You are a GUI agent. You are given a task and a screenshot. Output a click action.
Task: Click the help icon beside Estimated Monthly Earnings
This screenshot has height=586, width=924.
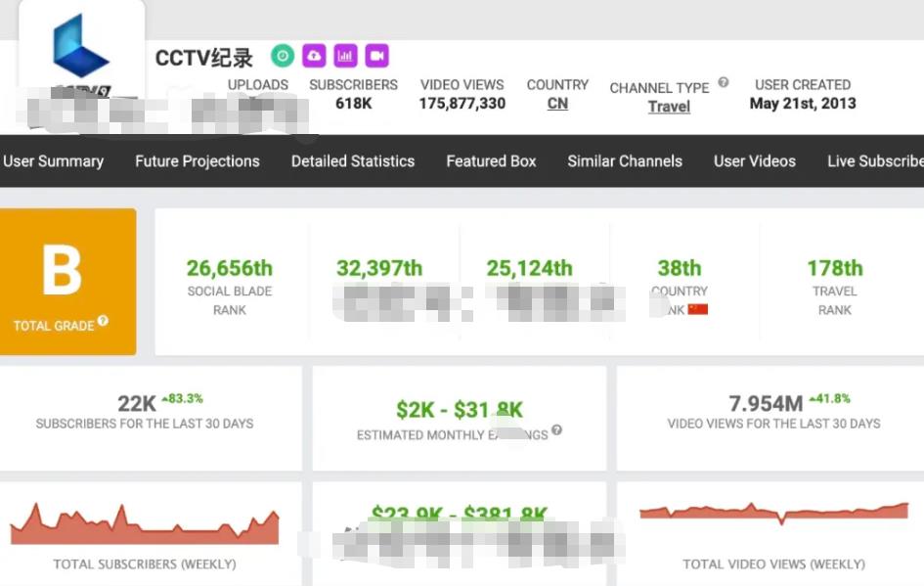556,430
